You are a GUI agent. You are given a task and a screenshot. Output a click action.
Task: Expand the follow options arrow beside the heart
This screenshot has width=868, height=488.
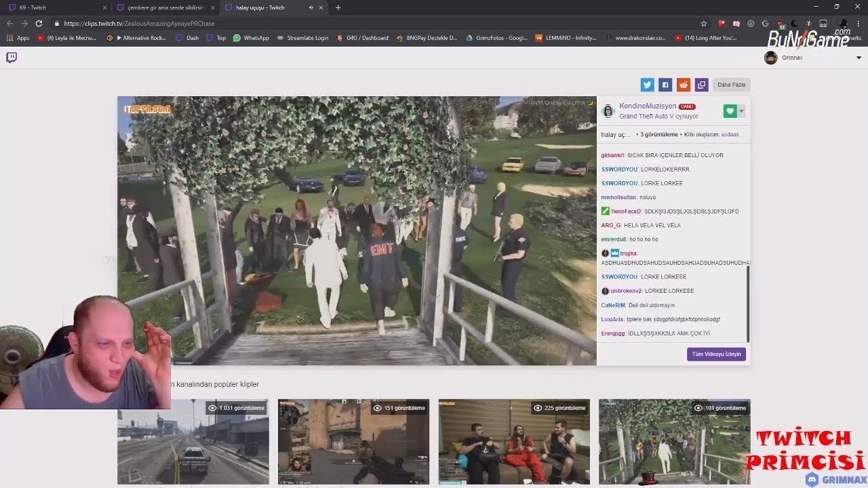coord(741,111)
